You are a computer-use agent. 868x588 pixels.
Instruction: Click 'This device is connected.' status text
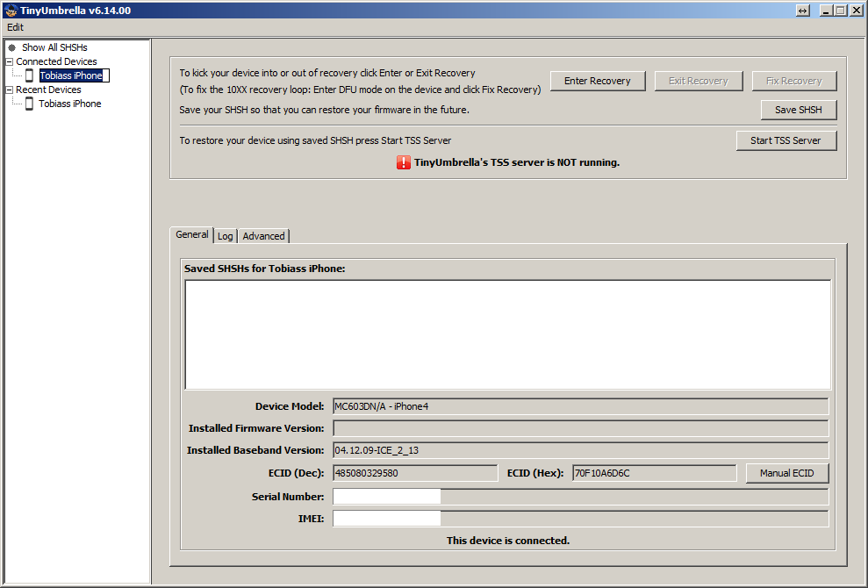[508, 541]
